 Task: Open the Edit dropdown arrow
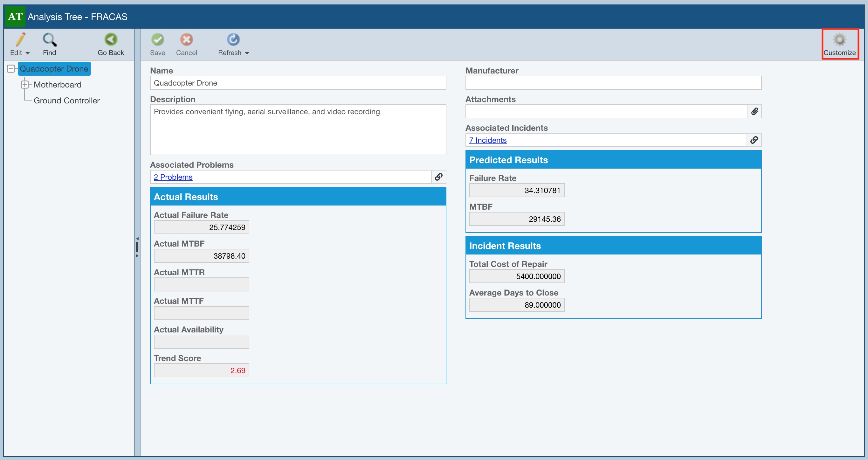pyautogui.click(x=28, y=53)
